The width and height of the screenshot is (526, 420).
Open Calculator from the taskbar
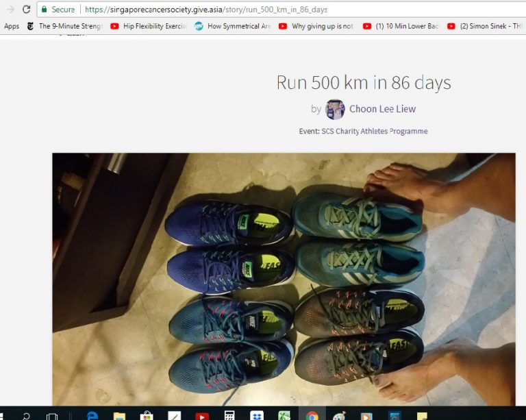coord(229,416)
